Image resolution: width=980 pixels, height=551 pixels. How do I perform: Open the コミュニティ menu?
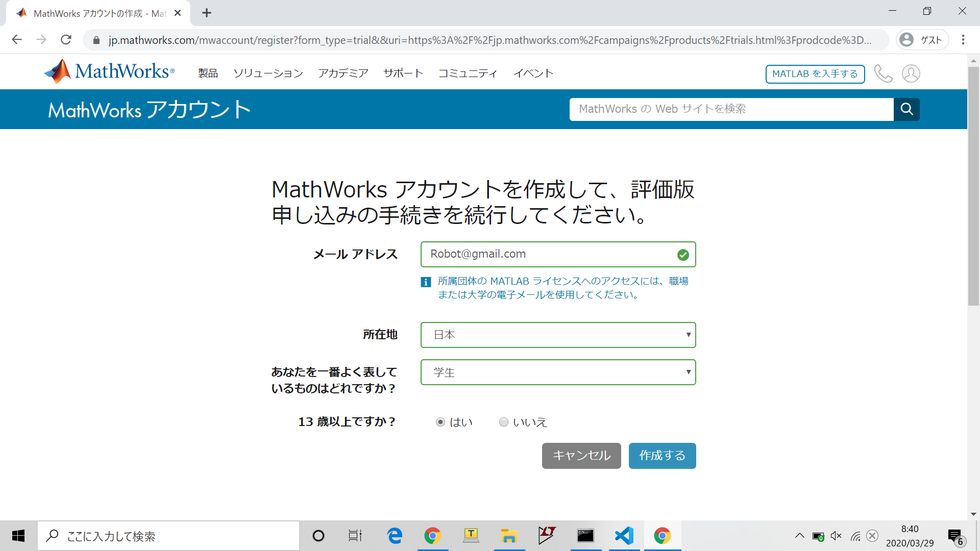(468, 73)
